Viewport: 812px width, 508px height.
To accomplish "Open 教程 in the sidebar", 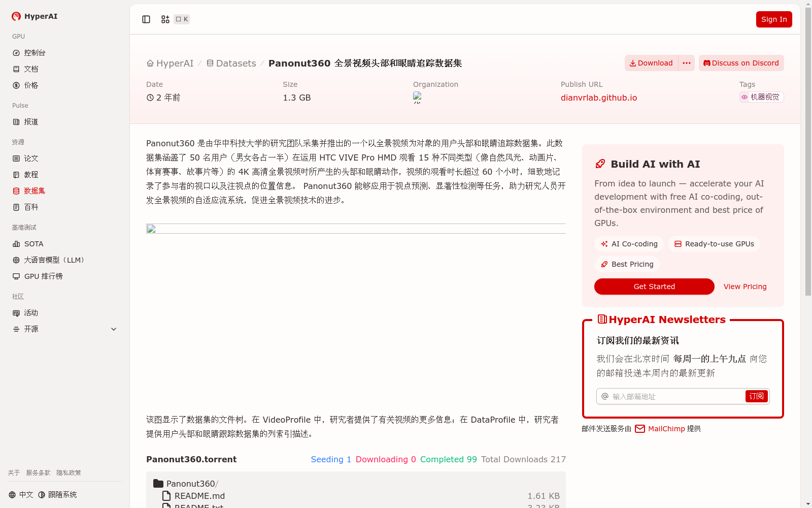I will pyautogui.click(x=65, y=175).
